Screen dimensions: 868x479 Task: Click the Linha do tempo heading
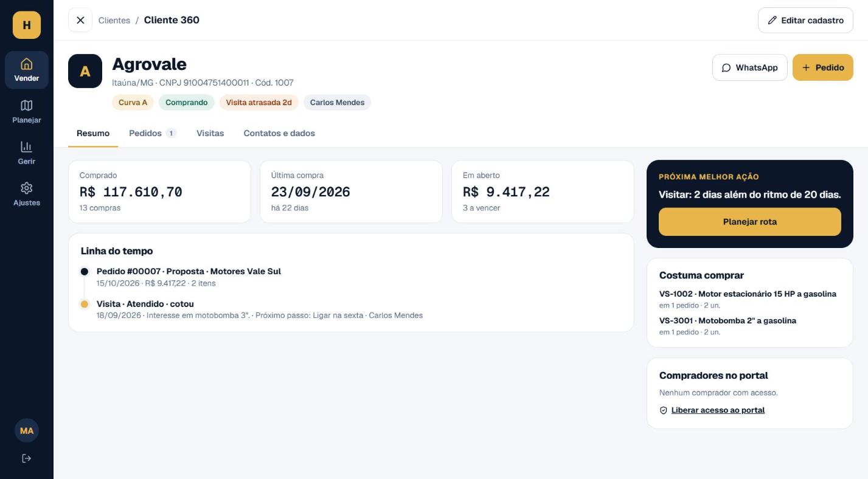(117, 251)
